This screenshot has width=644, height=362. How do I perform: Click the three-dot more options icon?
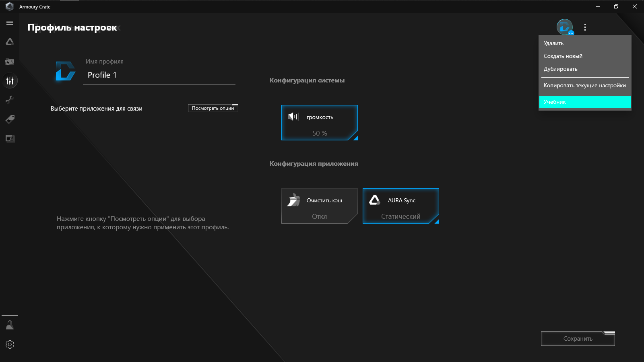click(x=585, y=27)
